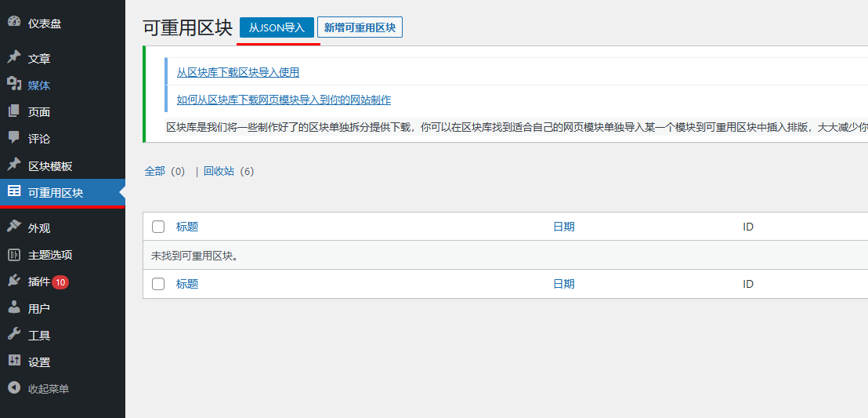Screen dimensions: 868x418
Task: Click the wrench icon beside 工具
Action: tap(14, 334)
